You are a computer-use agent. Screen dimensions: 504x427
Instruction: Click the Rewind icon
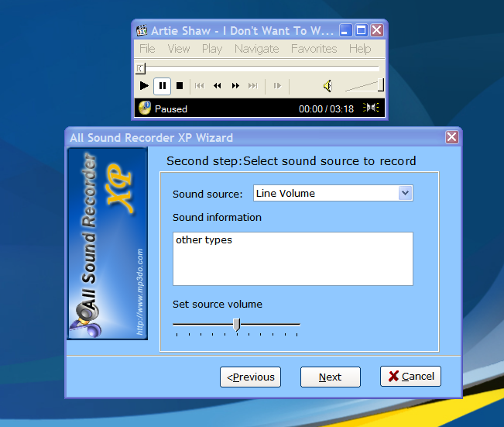click(218, 86)
